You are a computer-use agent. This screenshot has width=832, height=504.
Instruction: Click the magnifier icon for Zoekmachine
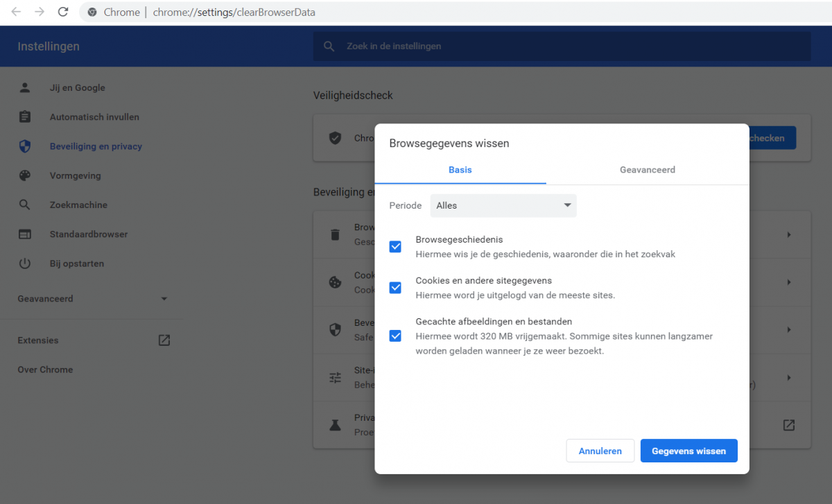point(25,205)
